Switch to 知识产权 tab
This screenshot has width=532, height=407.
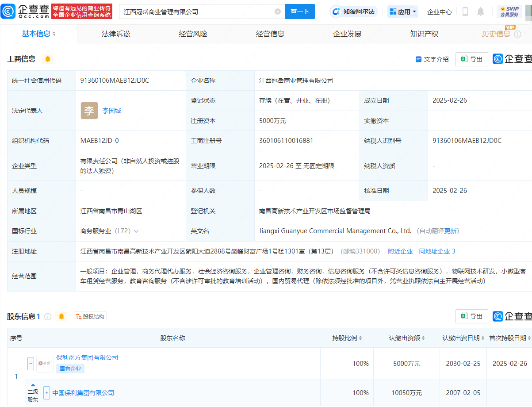424,34
